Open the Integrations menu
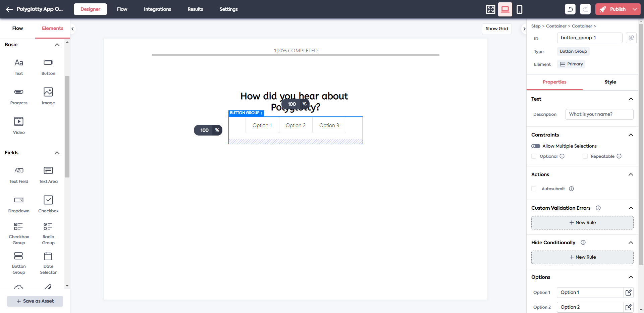This screenshot has width=644, height=313. pos(157,9)
